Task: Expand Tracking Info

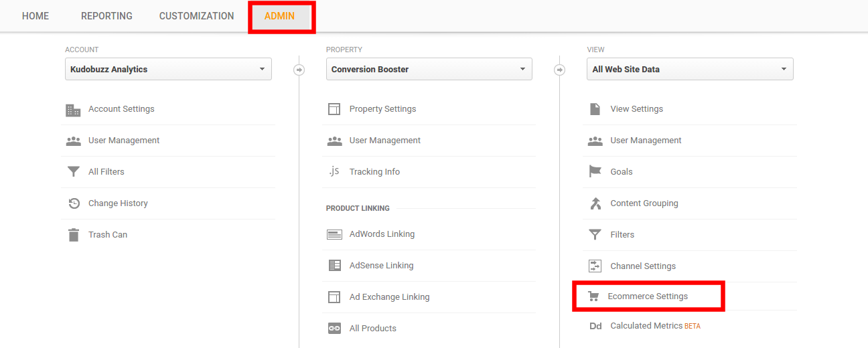Action: click(x=374, y=172)
